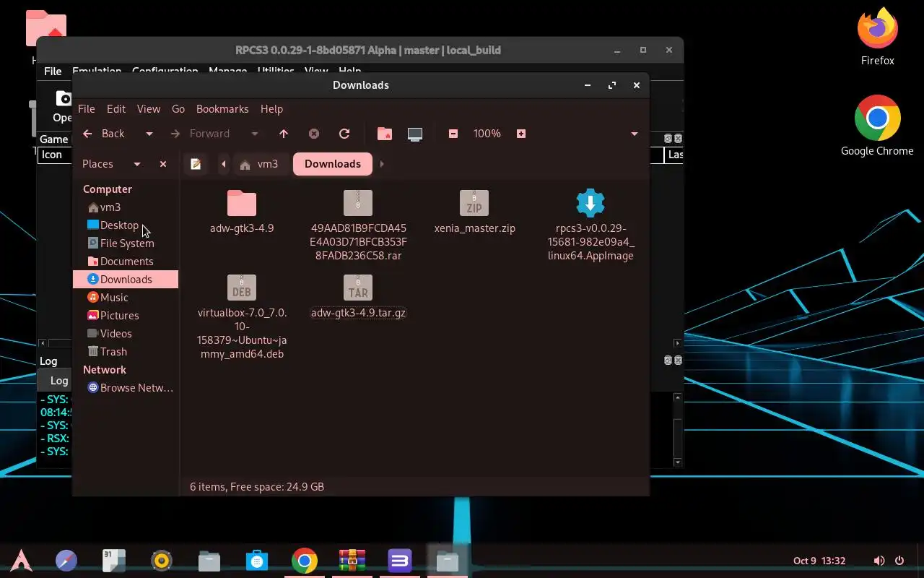Open the Help menu in file manager
The image size is (924, 578).
pyautogui.click(x=271, y=109)
